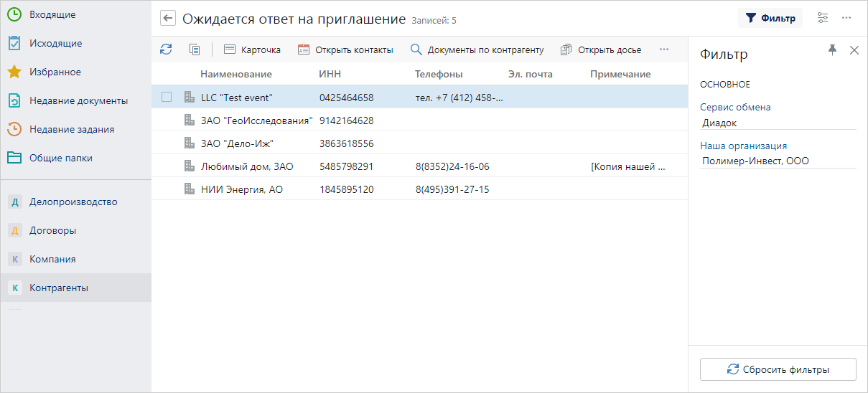Open the header more-options ellipsis menu
This screenshot has height=393, width=868.
point(846,18)
